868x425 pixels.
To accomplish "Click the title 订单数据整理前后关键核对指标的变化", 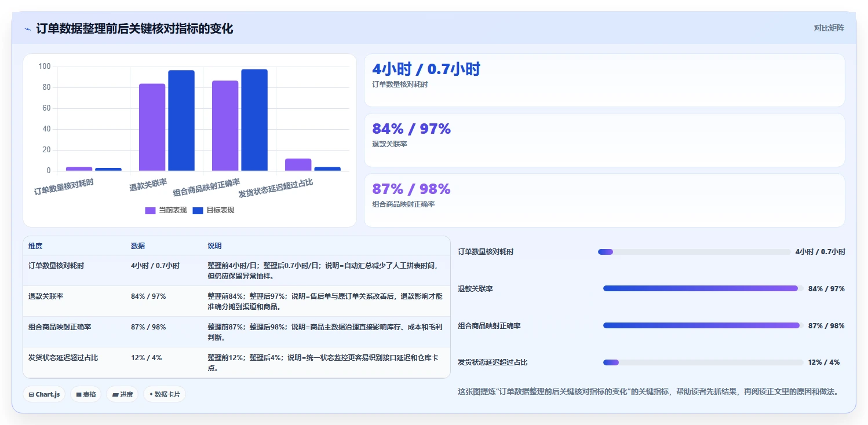I will pyautogui.click(x=135, y=29).
